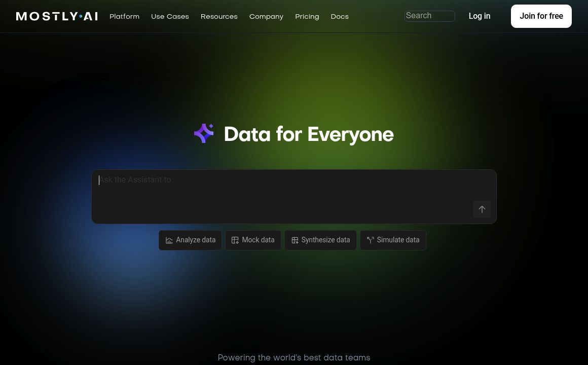Click the icon on Synthesize data
The width and height of the screenshot is (588, 365).
pos(295,240)
